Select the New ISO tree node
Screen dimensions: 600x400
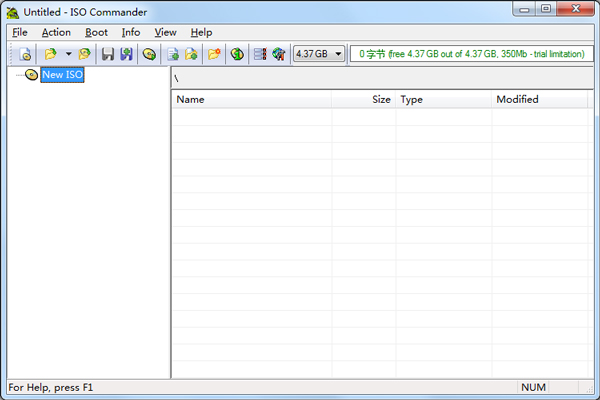[62, 75]
